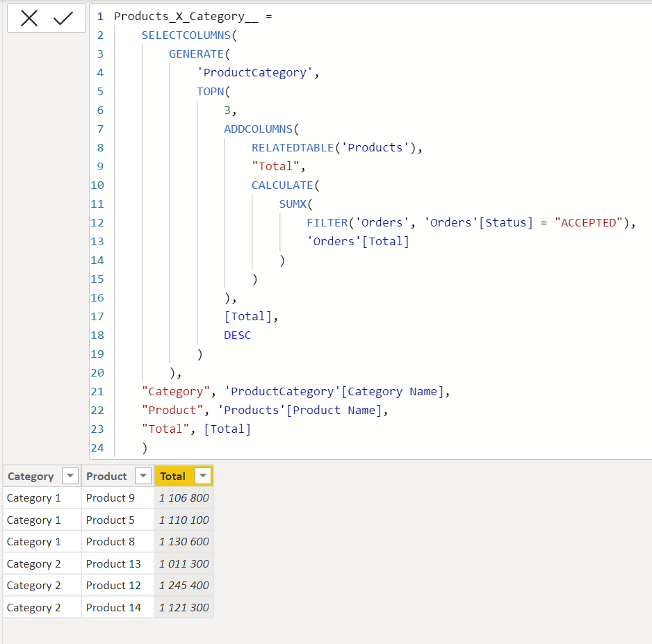Open the Category column filter dropdown

point(70,476)
